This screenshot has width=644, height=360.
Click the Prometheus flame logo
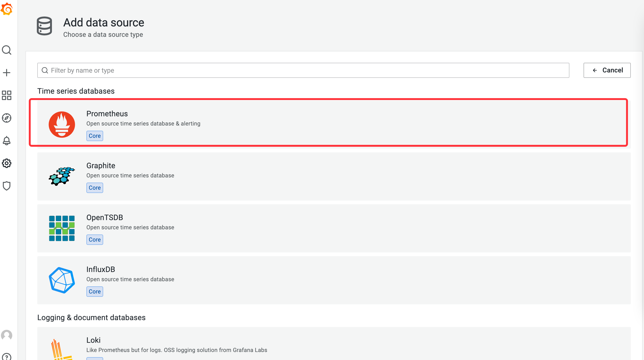click(62, 124)
